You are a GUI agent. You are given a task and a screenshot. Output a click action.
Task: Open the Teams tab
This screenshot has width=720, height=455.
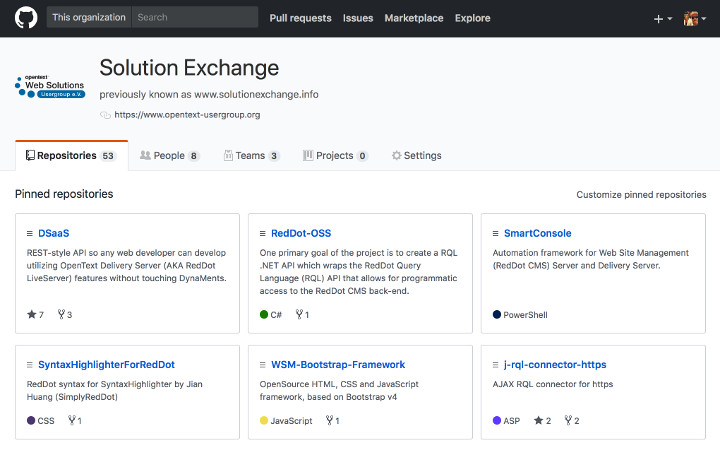252,156
